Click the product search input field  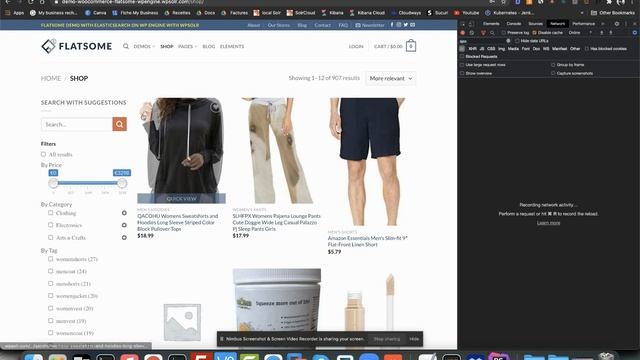(x=77, y=124)
